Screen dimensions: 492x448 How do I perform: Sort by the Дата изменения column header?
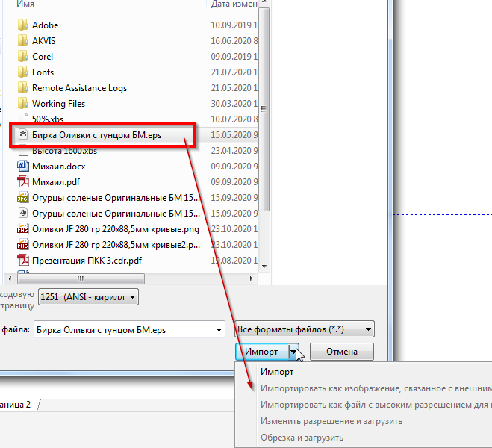click(233, 4)
